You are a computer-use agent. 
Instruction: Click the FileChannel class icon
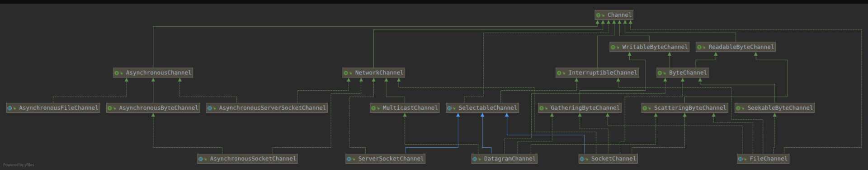click(741, 159)
